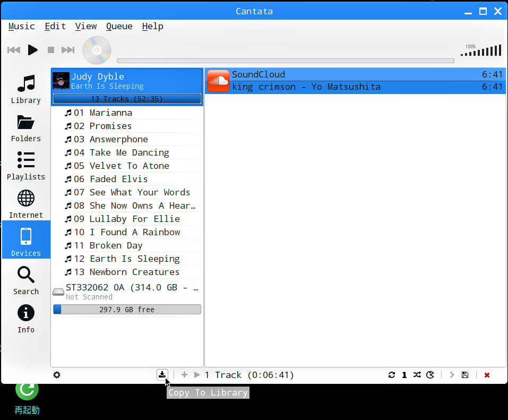Minimize the Cantata window
Viewport: 508px width, 420px height.
pyautogui.click(x=468, y=12)
